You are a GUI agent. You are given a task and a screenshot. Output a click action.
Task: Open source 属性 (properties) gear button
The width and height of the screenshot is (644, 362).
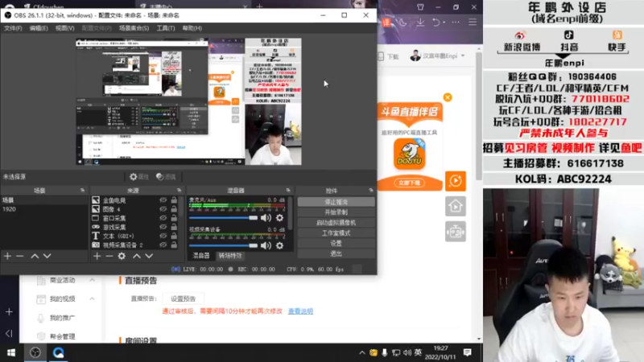point(138,177)
